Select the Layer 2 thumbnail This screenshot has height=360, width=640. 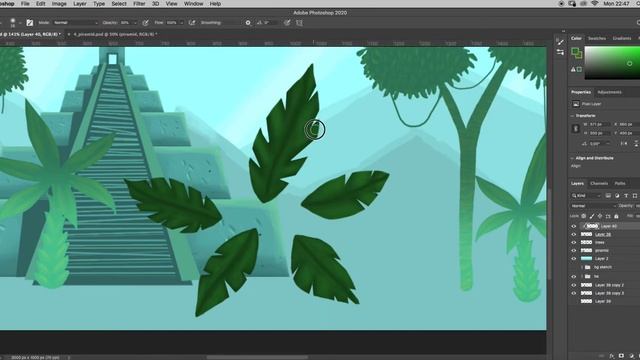(x=587, y=259)
